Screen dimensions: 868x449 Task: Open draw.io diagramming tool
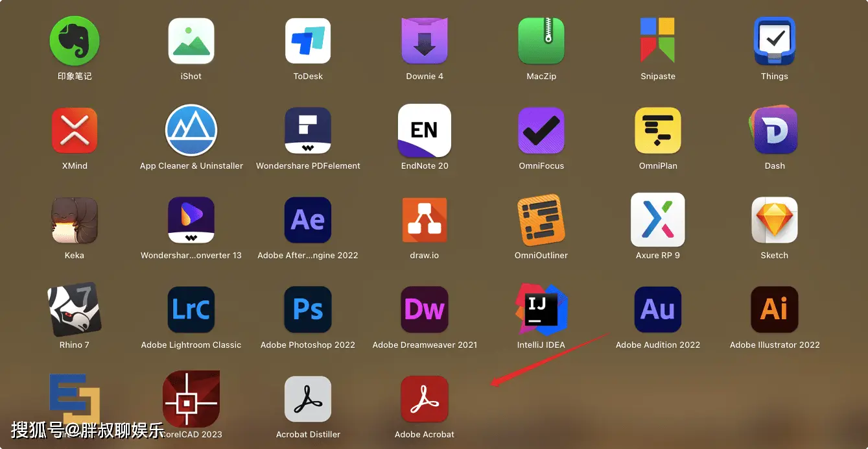[x=424, y=219]
